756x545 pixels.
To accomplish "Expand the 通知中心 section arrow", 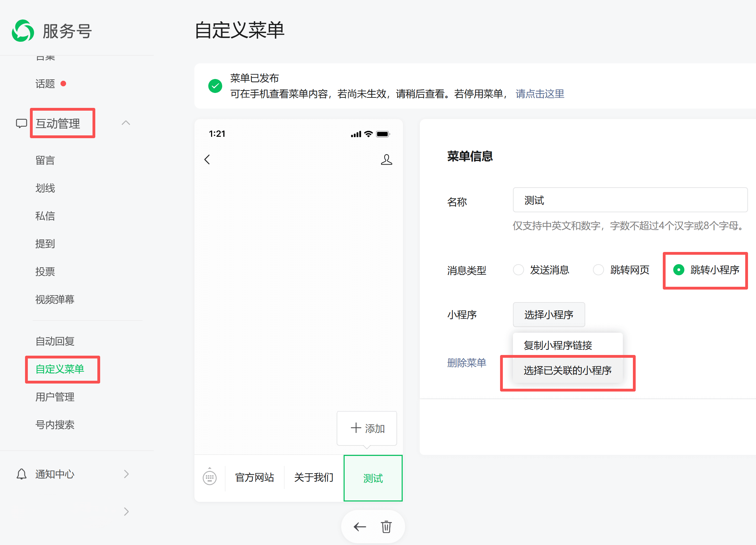I will pyautogui.click(x=126, y=474).
